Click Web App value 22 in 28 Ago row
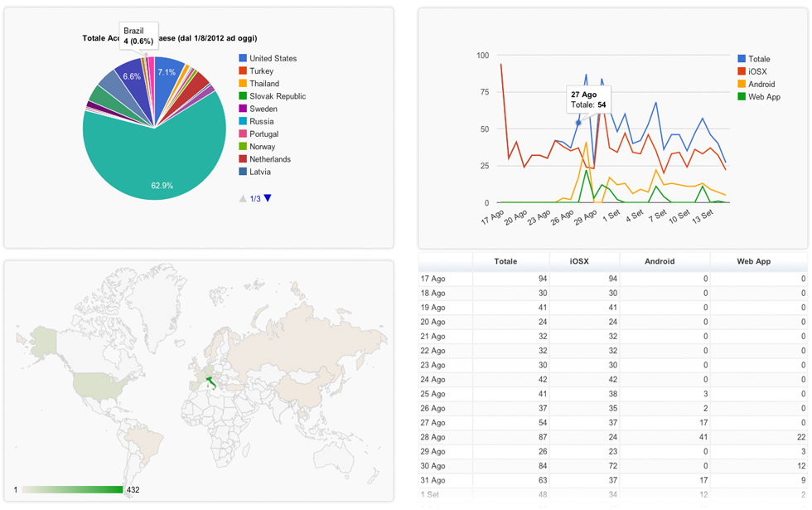 pyautogui.click(x=801, y=437)
